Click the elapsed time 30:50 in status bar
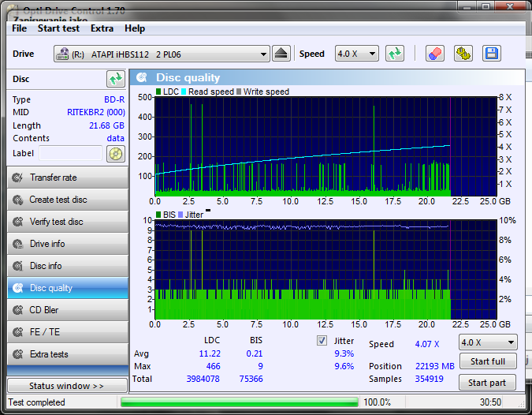Screen dimensions: 532x415 point(490,402)
